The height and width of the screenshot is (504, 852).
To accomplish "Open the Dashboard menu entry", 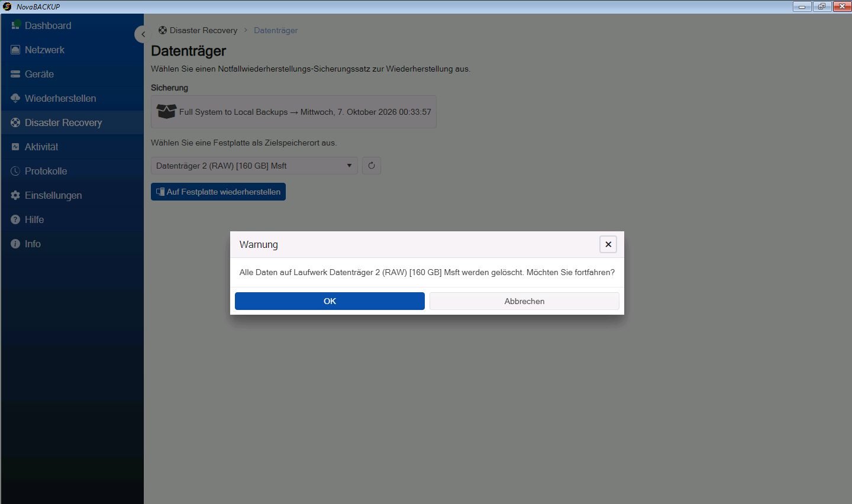I will pyautogui.click(x=72, y=25).
